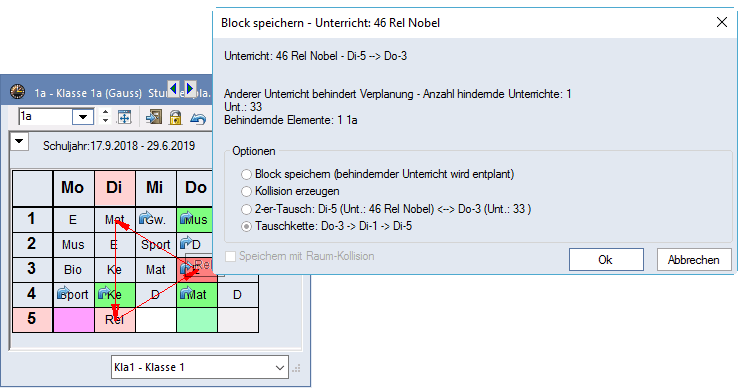Open the 1a class dropdown

(83, 116)
